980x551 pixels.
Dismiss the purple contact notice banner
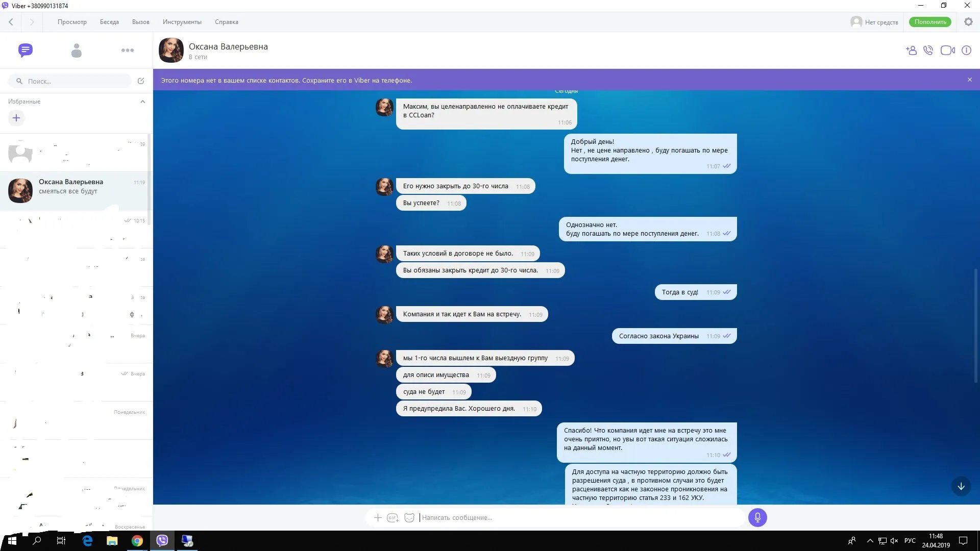coord(969,80)
